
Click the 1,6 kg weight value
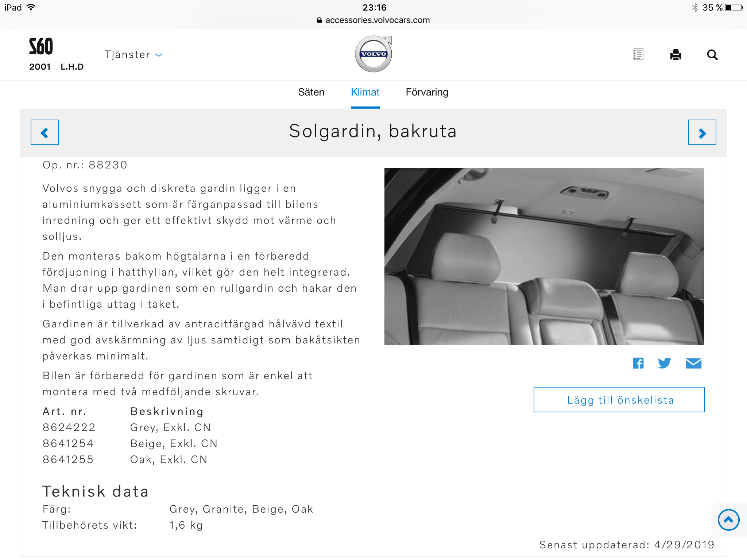(186, 525)
